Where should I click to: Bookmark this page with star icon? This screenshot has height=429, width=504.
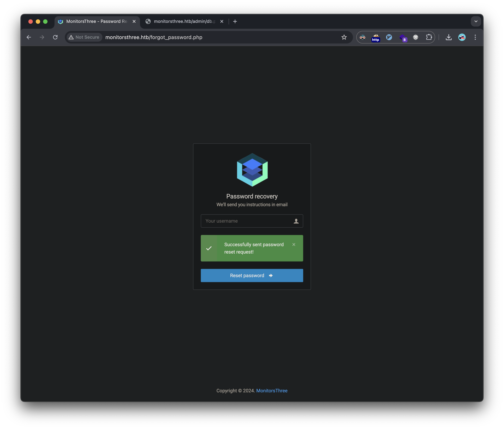(344, 37)
